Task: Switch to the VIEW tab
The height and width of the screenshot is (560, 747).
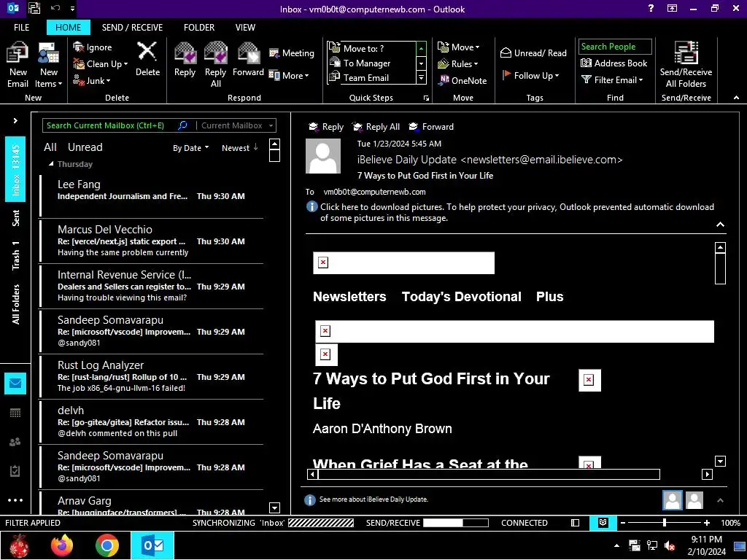Action: point(245,28)
